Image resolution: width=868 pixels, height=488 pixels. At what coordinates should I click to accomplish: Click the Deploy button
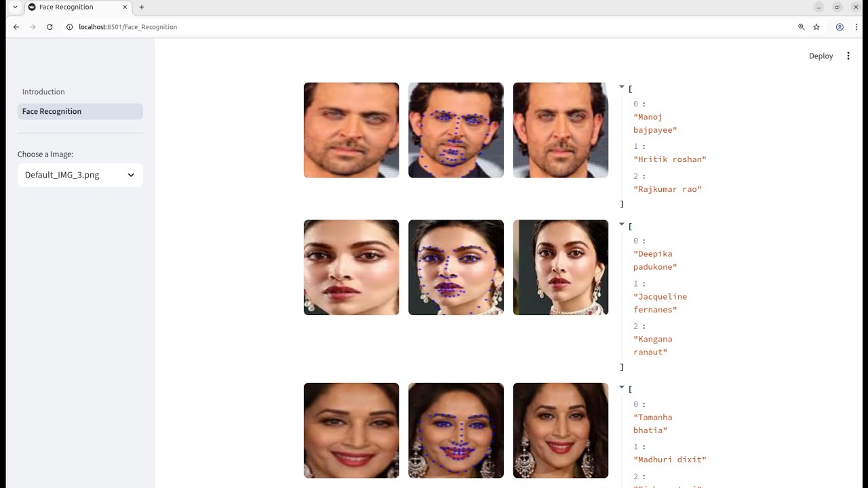point(821,56)
